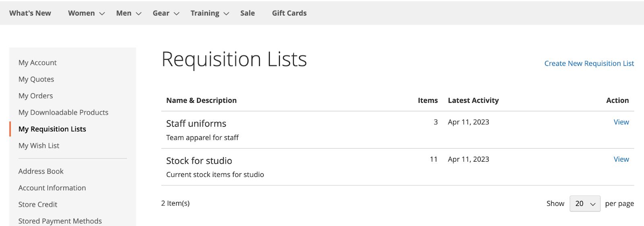This screenshot has height=226, width=644.
Task: Open the Gift Cards menu item
Action: click(289, 13)
